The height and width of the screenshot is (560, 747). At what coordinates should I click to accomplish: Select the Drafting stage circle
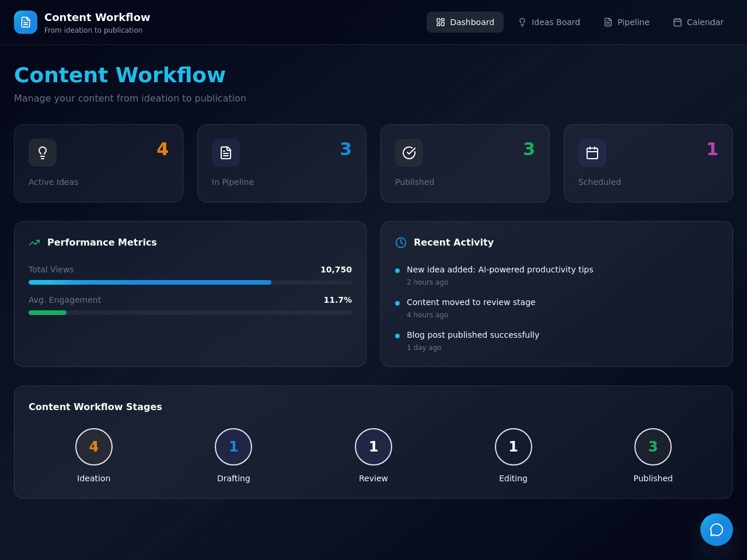(x=233, y=447)
